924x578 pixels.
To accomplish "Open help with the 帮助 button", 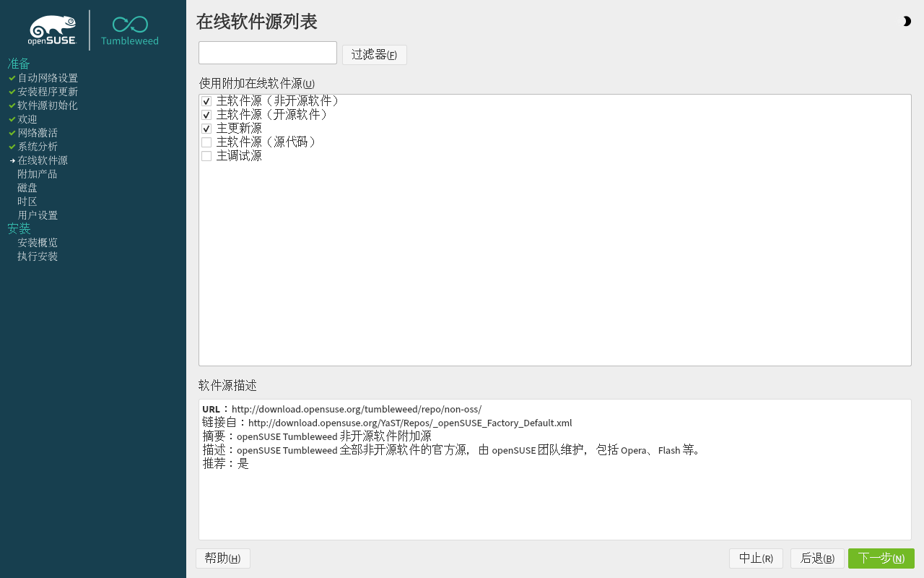I will click(222, 558).
